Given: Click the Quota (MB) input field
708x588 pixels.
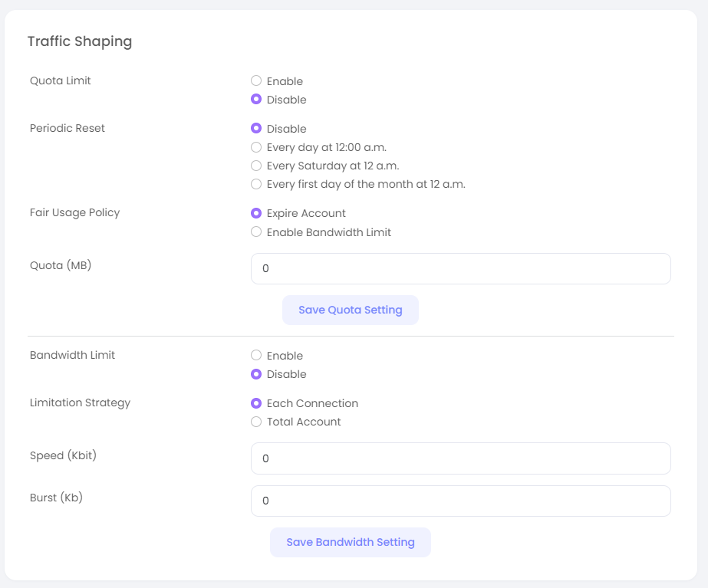Looking at the screenshot, I should [x=460, y=269].
